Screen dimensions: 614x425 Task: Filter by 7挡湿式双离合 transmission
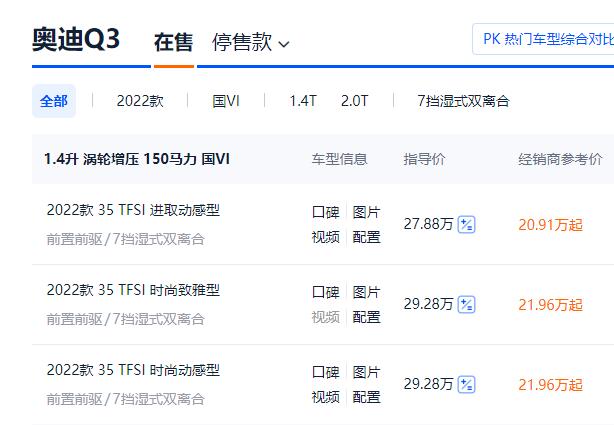(x=463, y=101)
